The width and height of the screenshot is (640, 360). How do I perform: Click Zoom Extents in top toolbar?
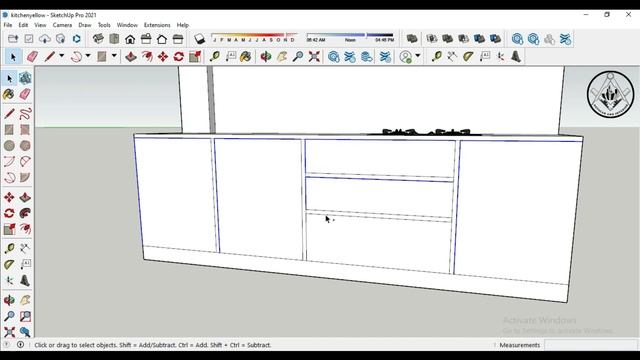click(x=314, y=56)
